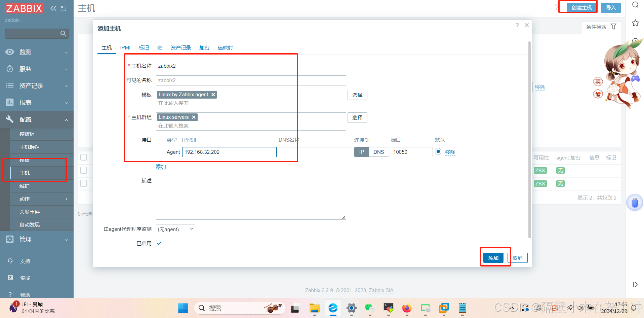Click the 支持 support headset item
This screenshot has height=318, width=644.
pos(25,261)
